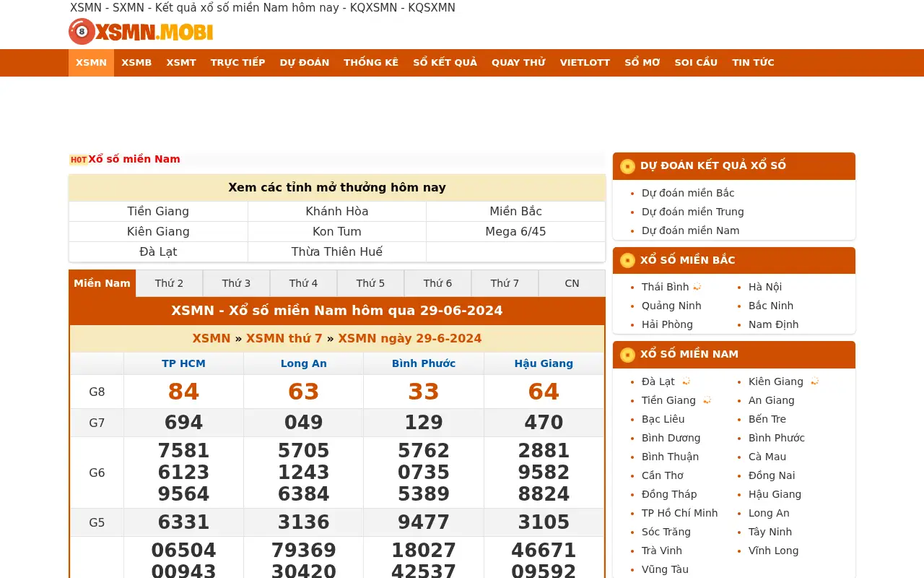This screenshot has width=924, height=578.
Task: Open Hà Nội in Xổ số miền Bắc
Action: pos(765,287)
